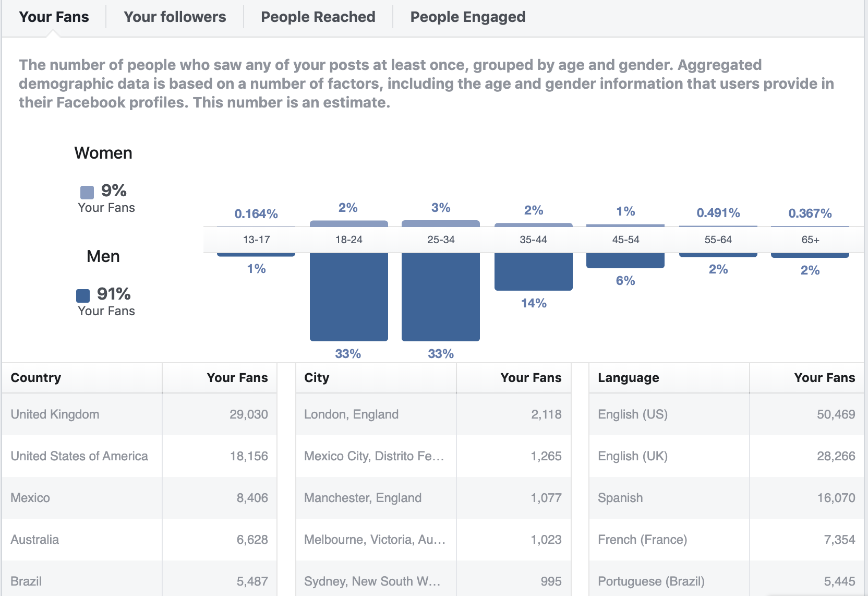Click the Country column header
The width and height of the screenshot is (868, 596).
click(x=36, y=378)
